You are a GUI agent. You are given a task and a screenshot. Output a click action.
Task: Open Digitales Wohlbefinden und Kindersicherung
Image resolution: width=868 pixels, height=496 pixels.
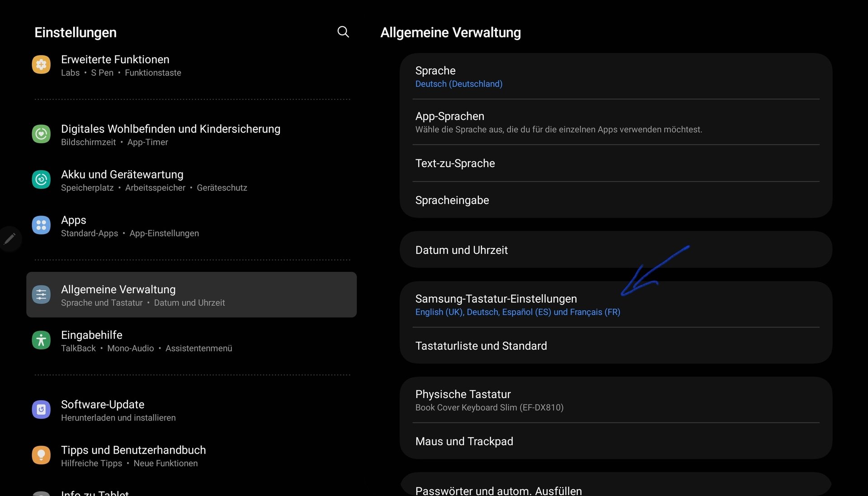coord(192,135)
